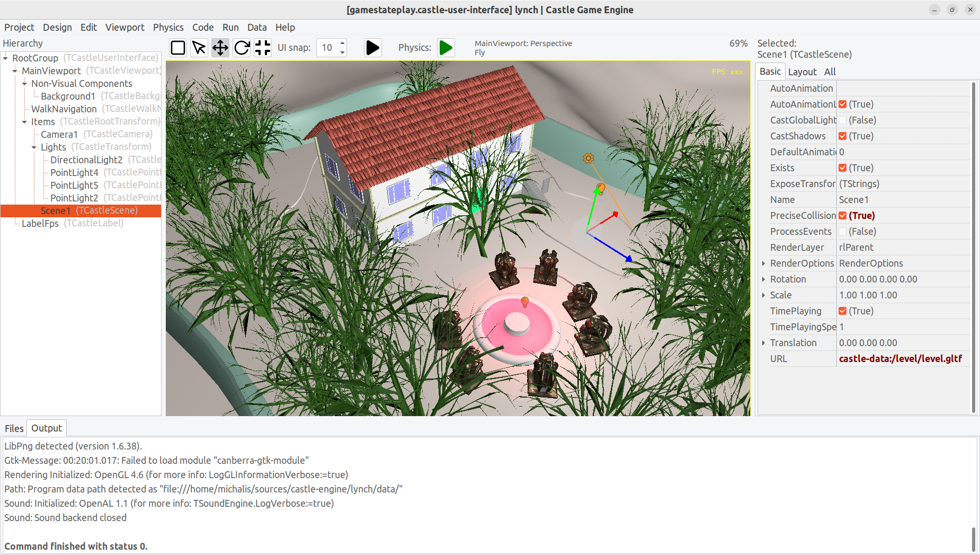
Task: Switch to the Files tab
Action: click(x=14, y=428)
